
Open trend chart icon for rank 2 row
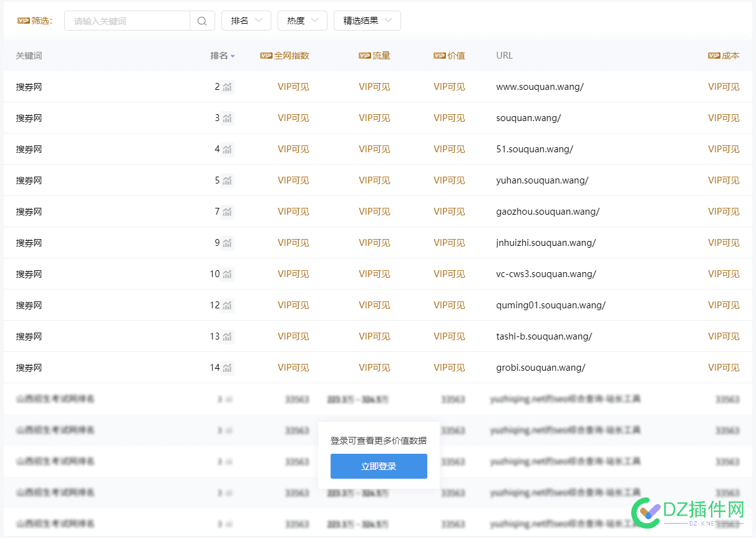(228, 87)
